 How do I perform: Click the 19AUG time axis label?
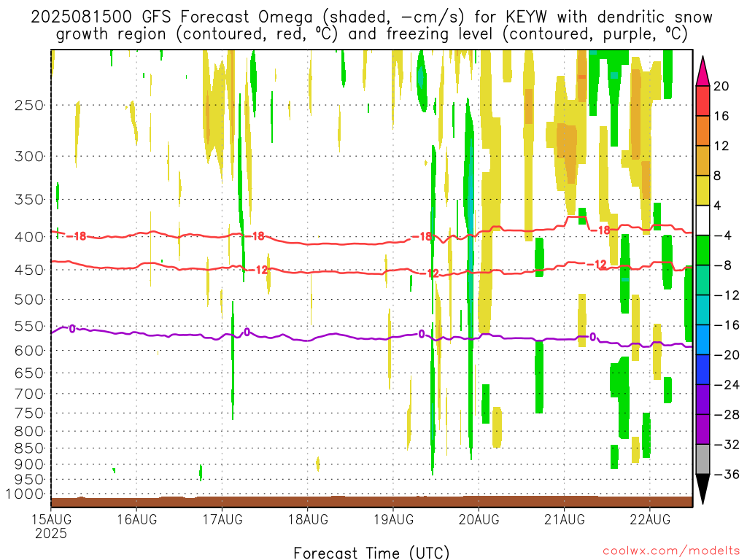tap(393, 519)
